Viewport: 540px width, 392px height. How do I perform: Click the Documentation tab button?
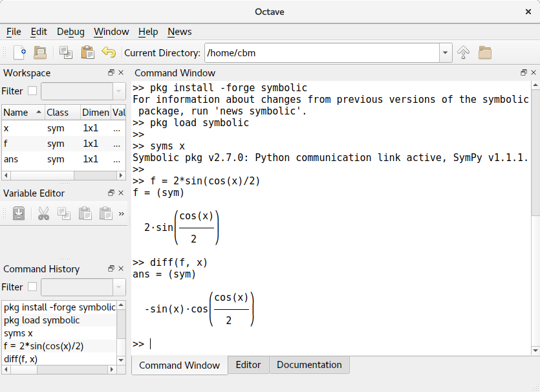309,365
